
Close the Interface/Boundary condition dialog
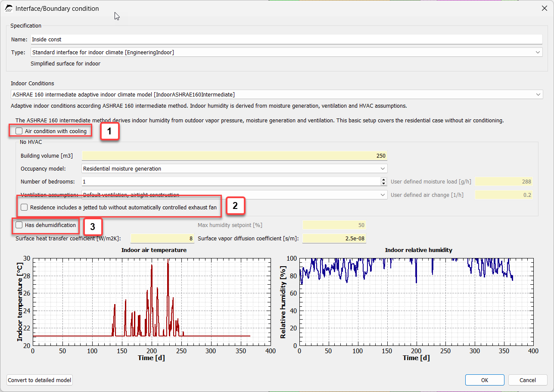pyautogui.click(x=544, y=8)
